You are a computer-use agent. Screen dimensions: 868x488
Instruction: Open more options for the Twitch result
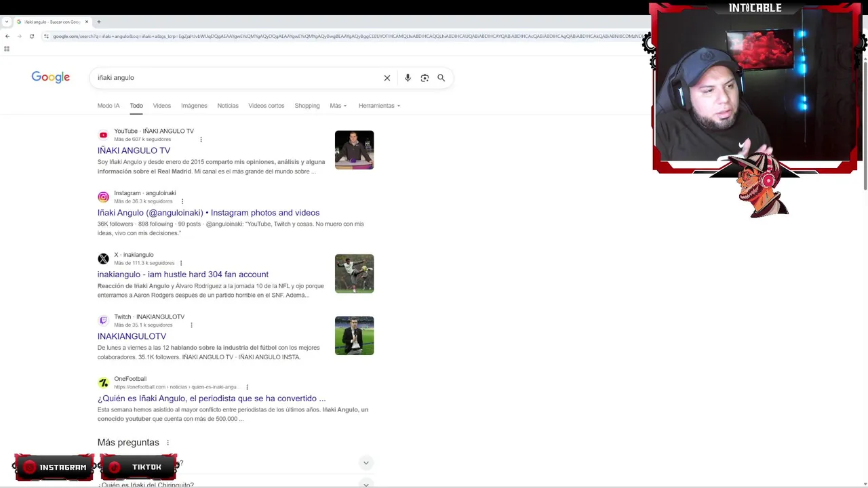(x=191, y=325)
